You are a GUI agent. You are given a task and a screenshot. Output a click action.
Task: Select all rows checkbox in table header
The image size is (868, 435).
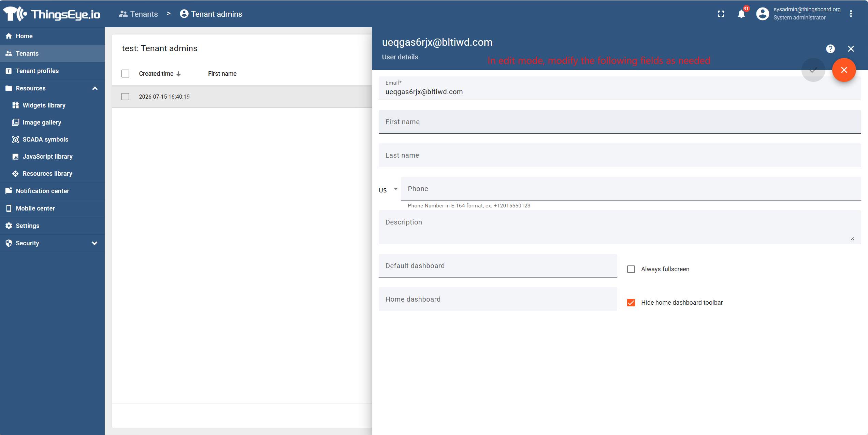coord(126,74)
